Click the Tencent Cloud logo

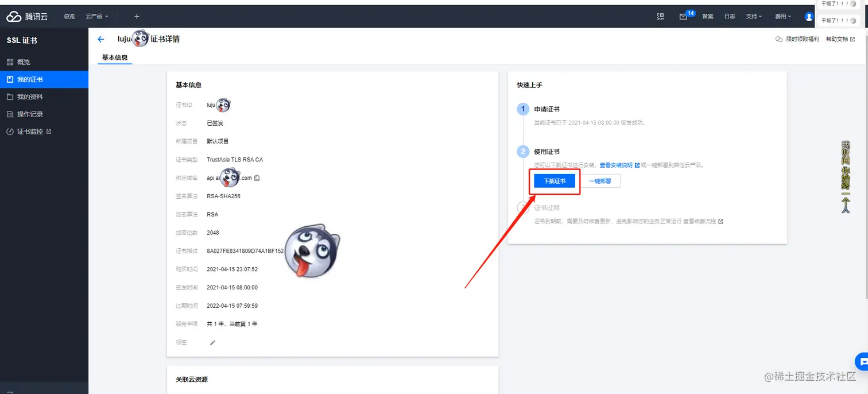coord(27,17)
